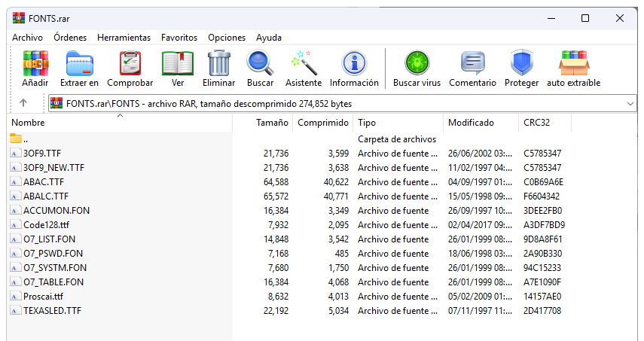Click the Extraer en folder icon

click(79, 63)
